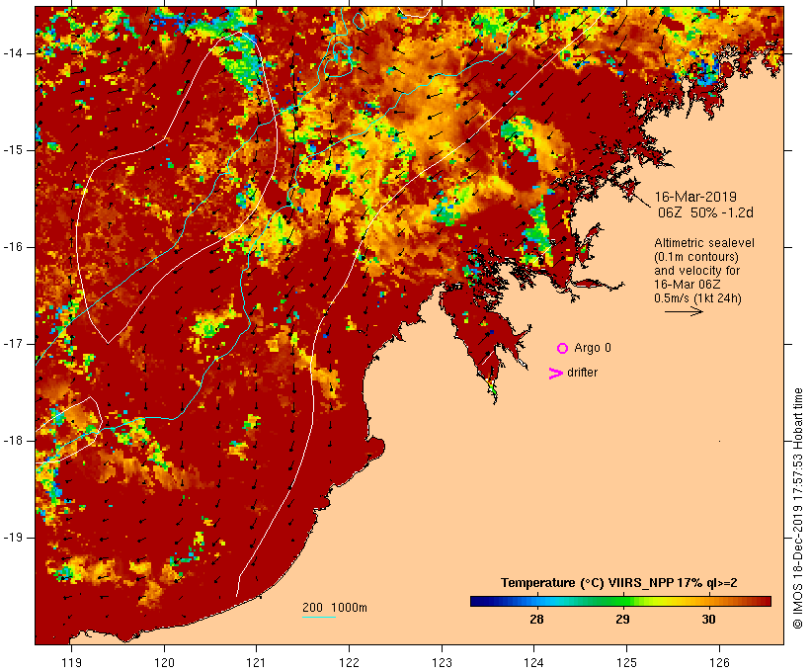Click the magenta drifter arrowhead symbol in legend

pos(556,374)
